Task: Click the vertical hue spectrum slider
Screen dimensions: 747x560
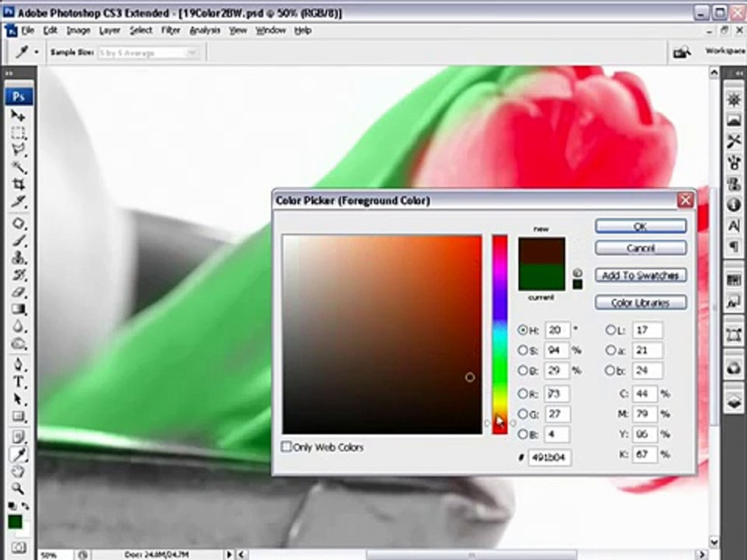Action: click(x=500, y=334)
